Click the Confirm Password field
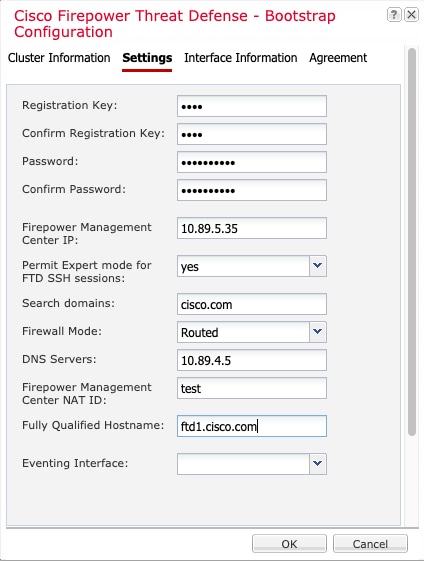 click(x=252, y=190)
